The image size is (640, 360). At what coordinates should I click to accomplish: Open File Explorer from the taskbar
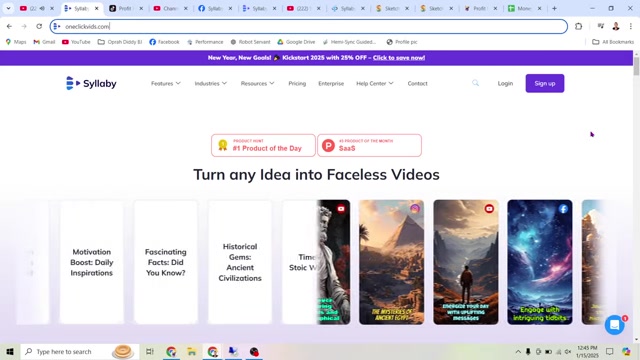click(192, 351)
